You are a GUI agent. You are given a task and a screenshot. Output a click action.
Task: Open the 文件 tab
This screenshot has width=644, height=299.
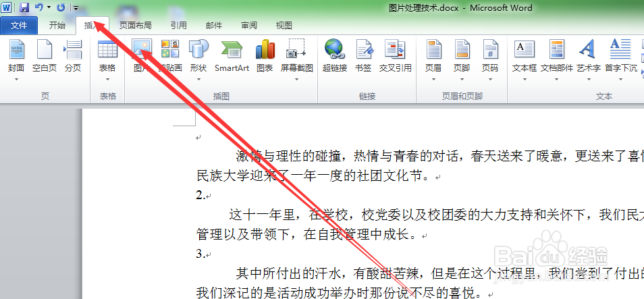pos(19,26)
